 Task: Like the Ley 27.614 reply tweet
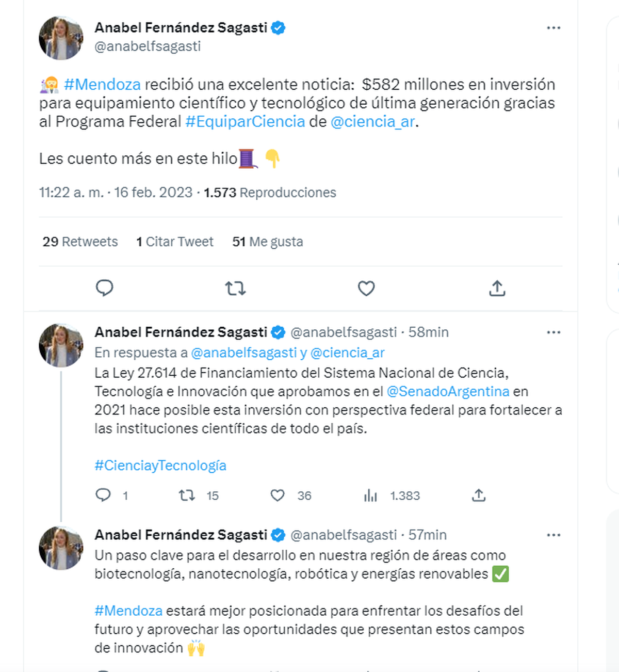[278, 495]
